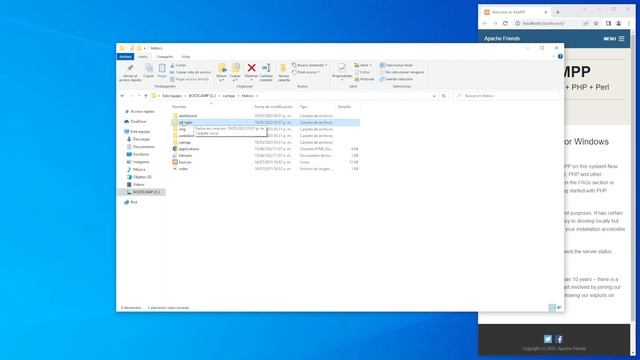
Task: Click Invertir selección in the ribbon
Action: 396,79
